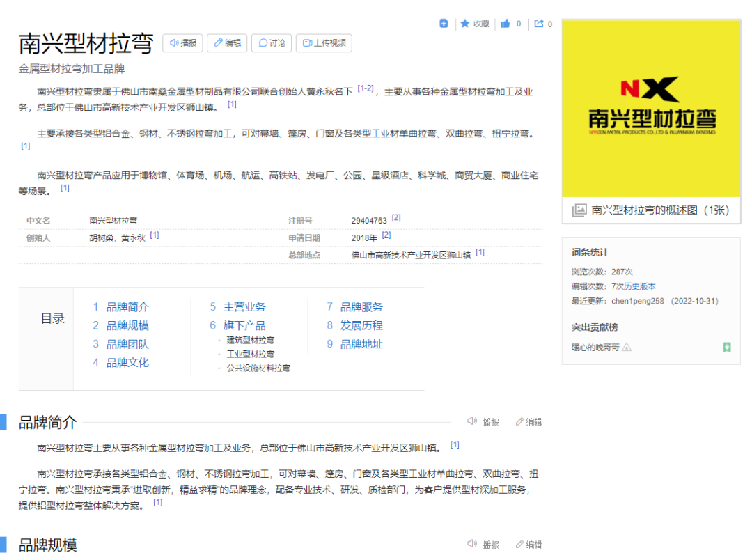
Task: Click the 播报 speaker icon in 品牌简介 section
Action: (x=473, y=421)
